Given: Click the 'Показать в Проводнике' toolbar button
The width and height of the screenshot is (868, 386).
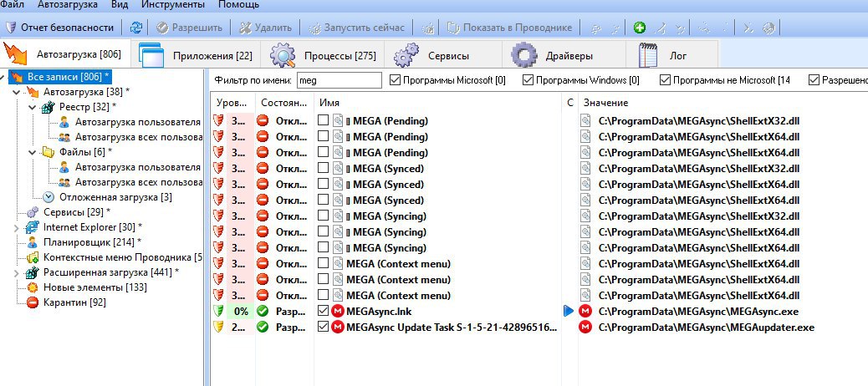Looking at the screenshot, I should [x=509, y=28].
